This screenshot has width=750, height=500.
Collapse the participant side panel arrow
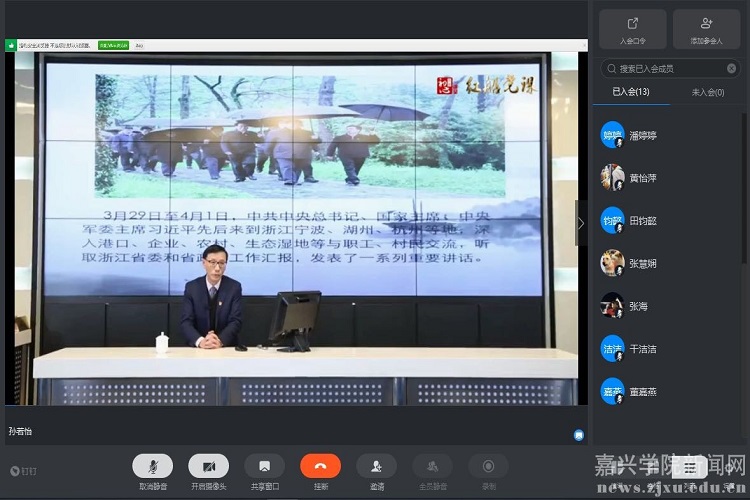(581, 223)
